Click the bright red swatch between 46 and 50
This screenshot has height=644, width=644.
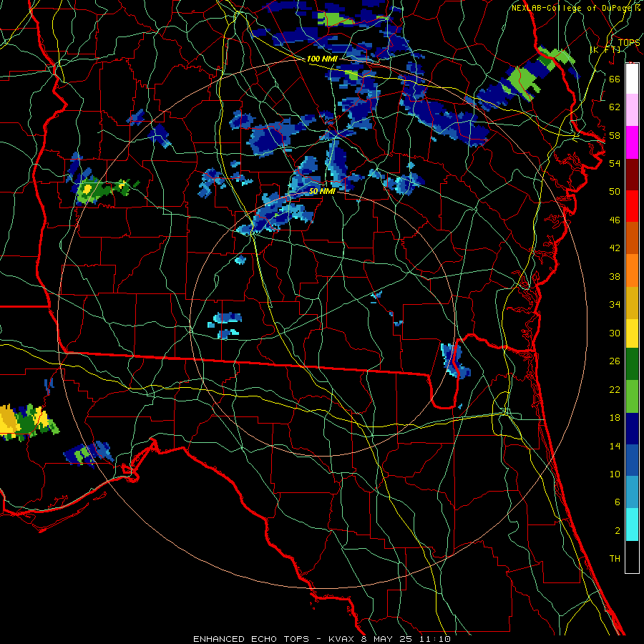(632, 206)
